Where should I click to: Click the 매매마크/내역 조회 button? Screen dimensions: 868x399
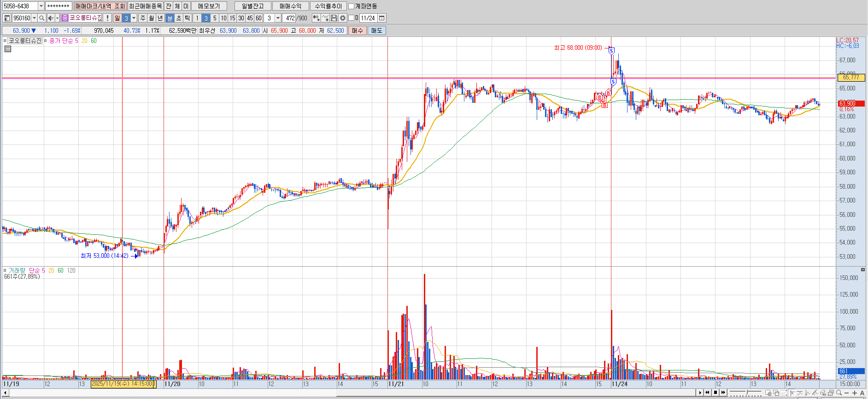tap(100, 6)
